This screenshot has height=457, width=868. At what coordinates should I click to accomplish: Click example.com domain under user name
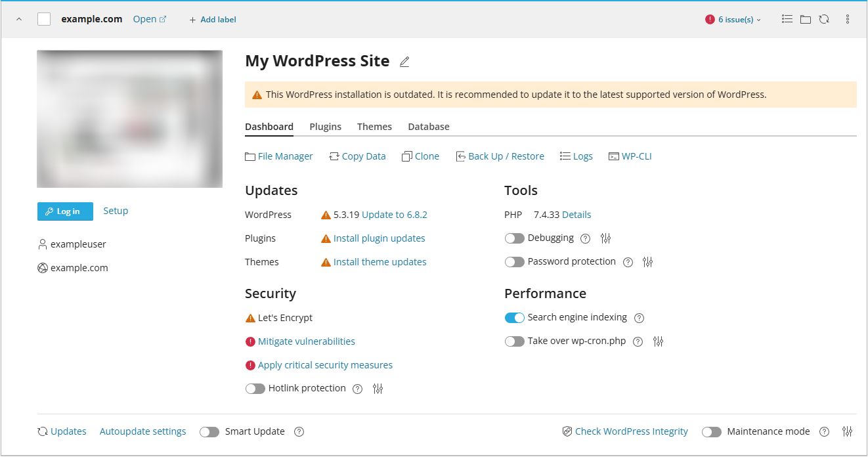pos(79,268)
